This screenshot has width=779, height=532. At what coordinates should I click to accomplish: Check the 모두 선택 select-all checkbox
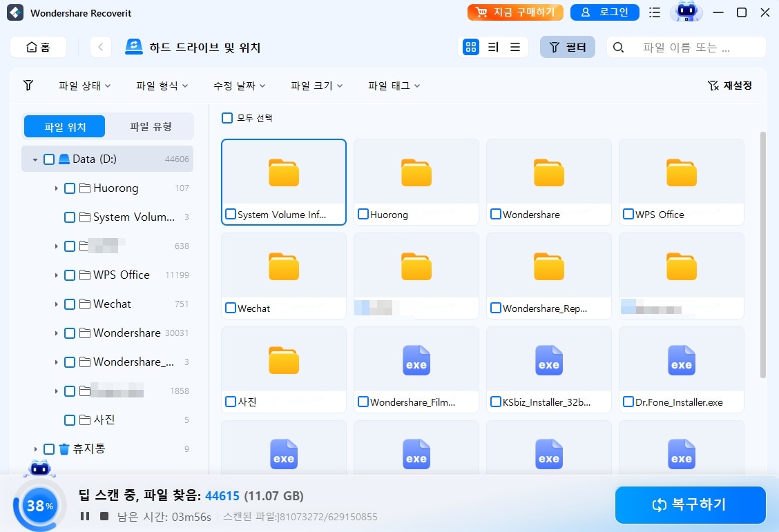tap(227, 118)
